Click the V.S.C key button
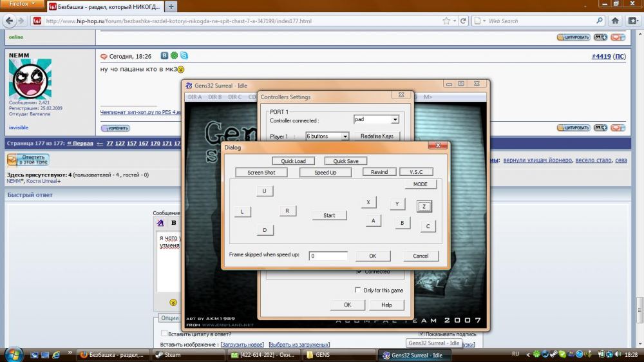Screen dimensions: 644x362 point(416,172)
